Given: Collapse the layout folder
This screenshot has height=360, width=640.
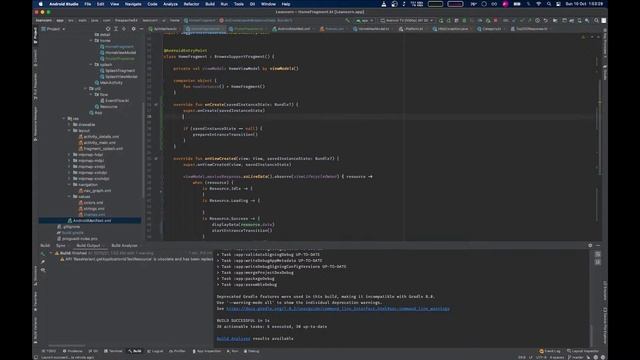Looking at the screenshot, I should (x=69, y=131).
